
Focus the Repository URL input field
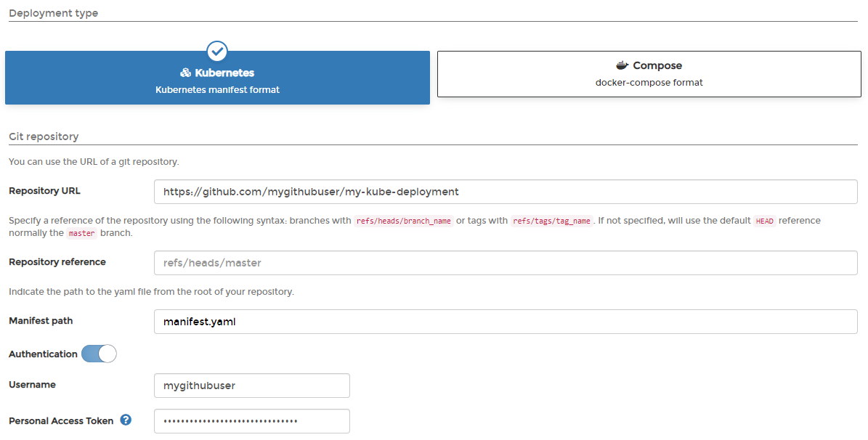506,192
